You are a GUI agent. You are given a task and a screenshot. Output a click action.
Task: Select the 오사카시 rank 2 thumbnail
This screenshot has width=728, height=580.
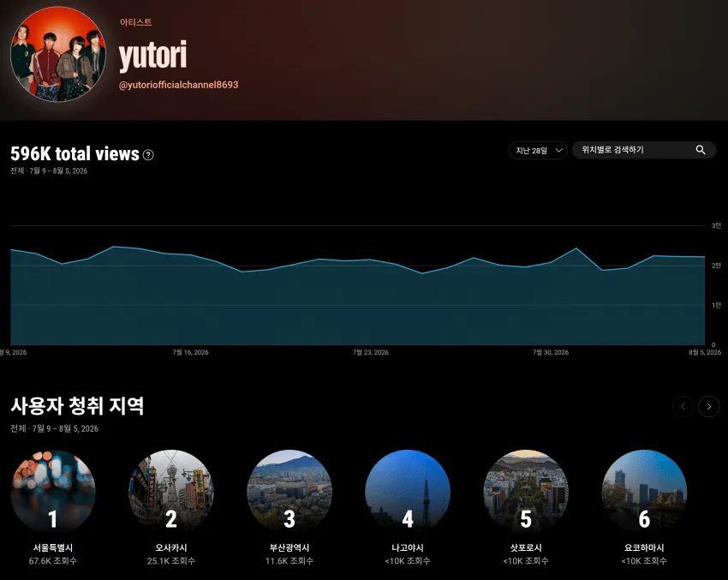(x=171, y=491)
